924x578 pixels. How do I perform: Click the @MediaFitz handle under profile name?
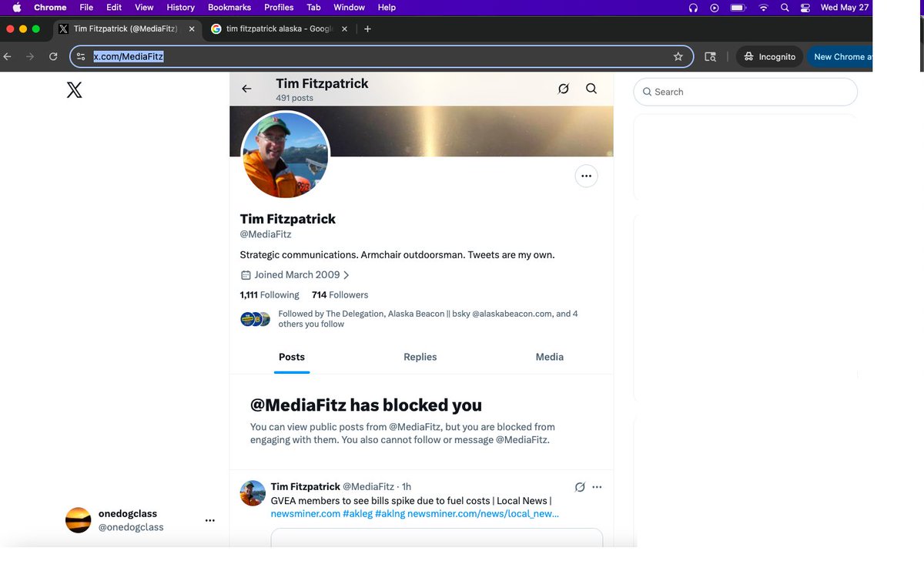[x=266, y=234]
